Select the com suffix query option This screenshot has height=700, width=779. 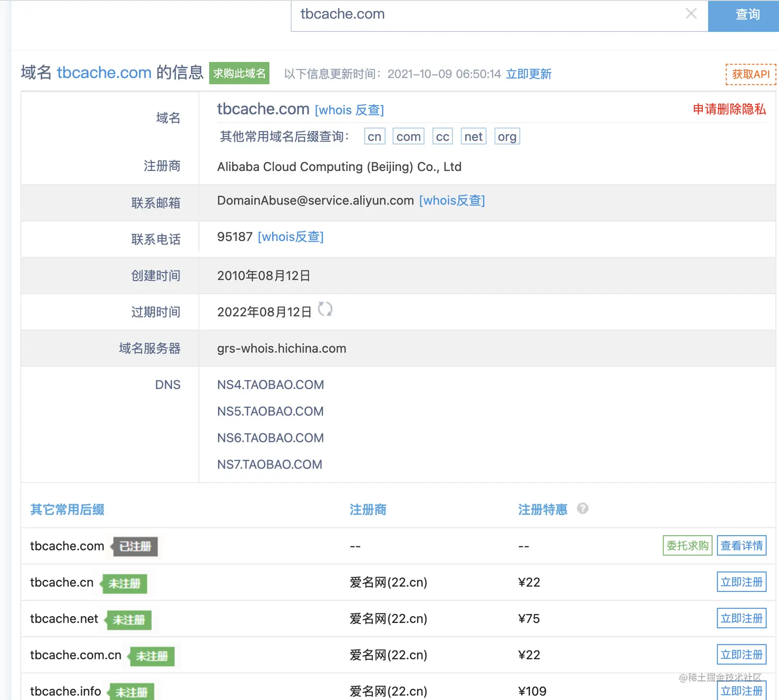click(409, 136)
